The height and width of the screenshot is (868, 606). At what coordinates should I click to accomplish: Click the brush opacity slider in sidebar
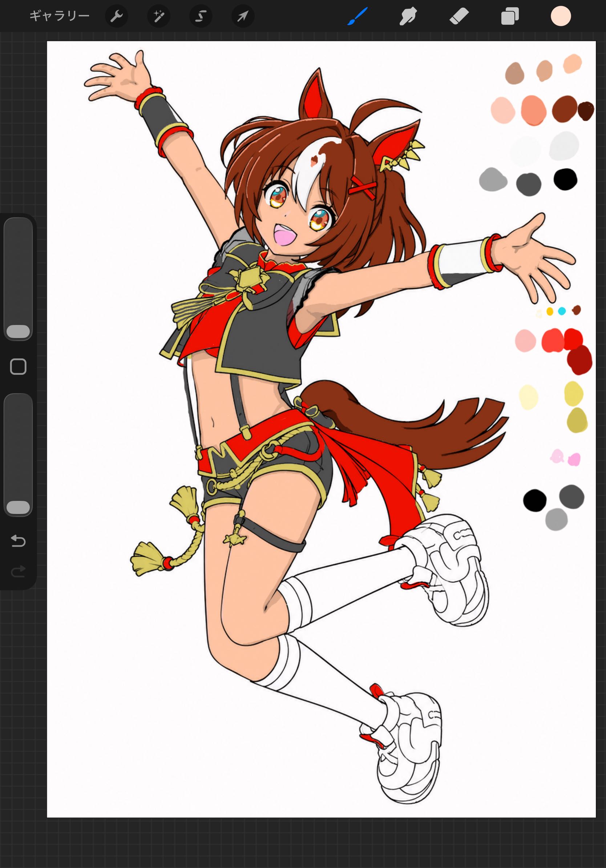(x=18, y=455)
